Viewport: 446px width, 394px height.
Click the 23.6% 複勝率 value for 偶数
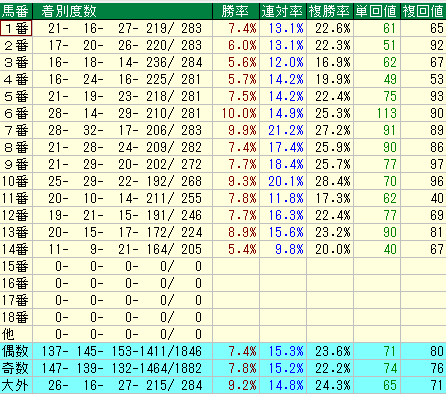click(x=333, y=351)
